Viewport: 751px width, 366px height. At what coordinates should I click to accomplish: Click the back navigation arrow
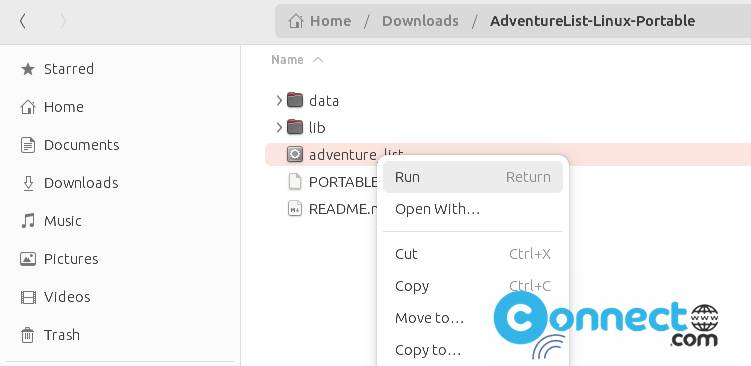click(23, 21)
